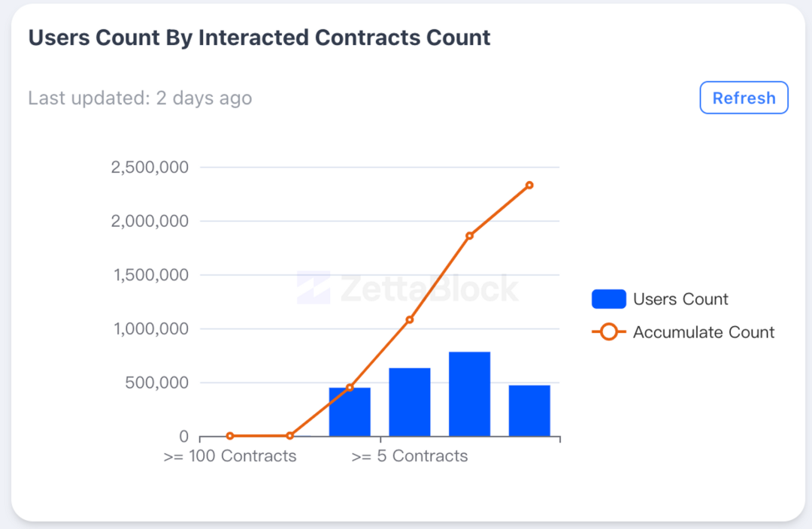Viewport: 812px width, 529px height.
Task: Click the orange point above '>= 100 Contracts'
Action: 230,436
